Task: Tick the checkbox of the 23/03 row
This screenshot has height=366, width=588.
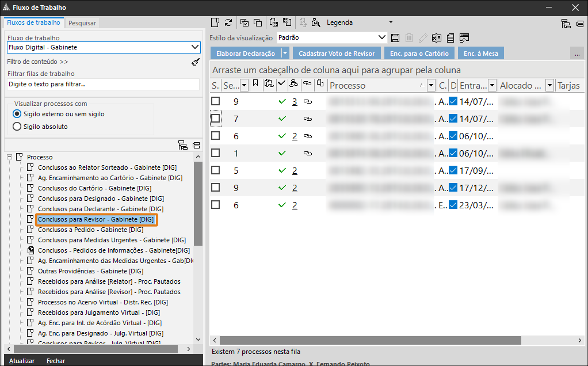Action: pyautogui.click(x=216, y=205)
